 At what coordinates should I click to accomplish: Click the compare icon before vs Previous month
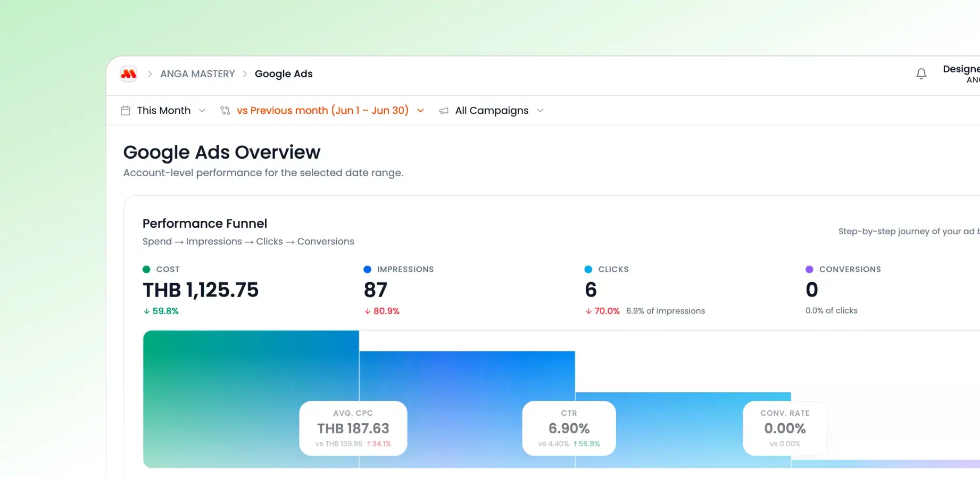pos(225,111)
